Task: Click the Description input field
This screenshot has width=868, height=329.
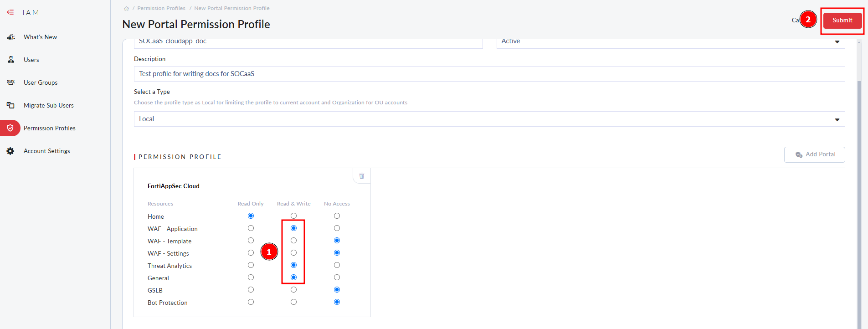Action: pos(489,74)
